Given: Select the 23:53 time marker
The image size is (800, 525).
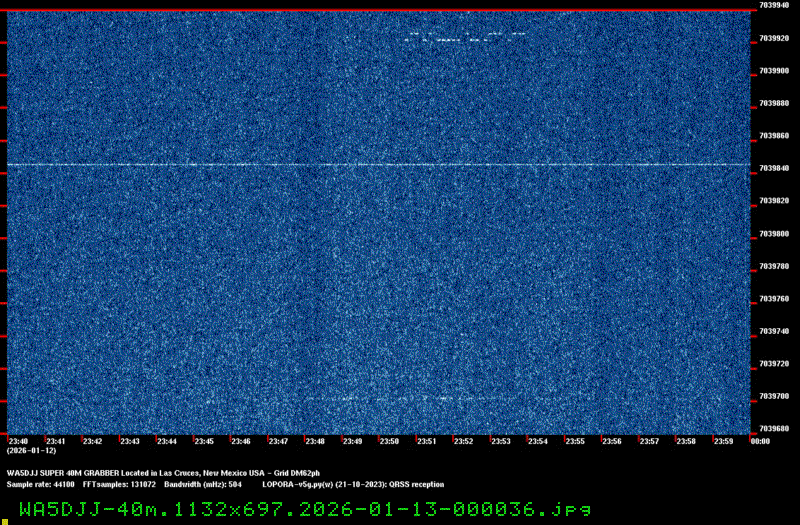Looking at the screenshot, I should pos(501,441).
